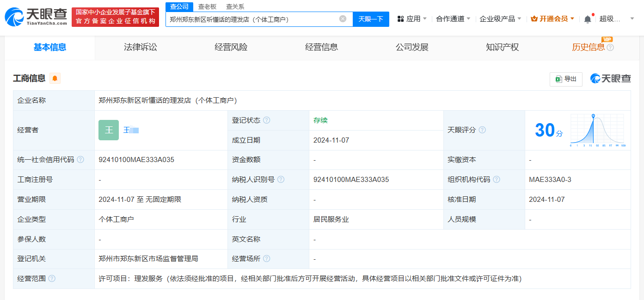Image resolution: width=644 pixels, height=300 pixels.
Task: Click help icon next to 组织机构代码
Action: click(497, 180)
